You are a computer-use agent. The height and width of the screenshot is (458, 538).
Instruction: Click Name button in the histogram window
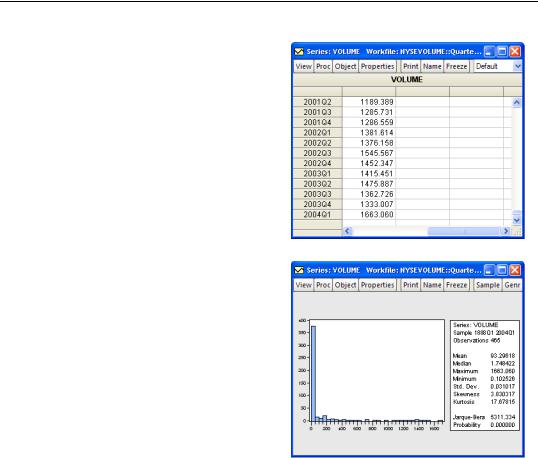(432, 285)
